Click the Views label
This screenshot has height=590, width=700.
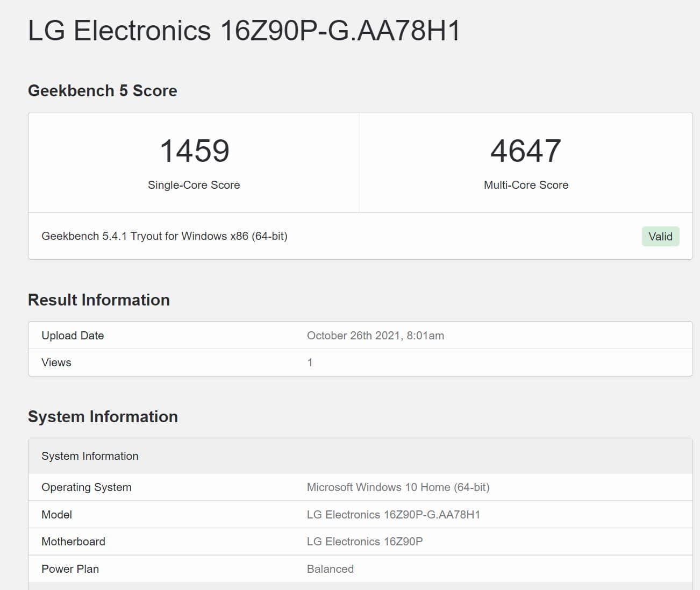coord(56,362)
